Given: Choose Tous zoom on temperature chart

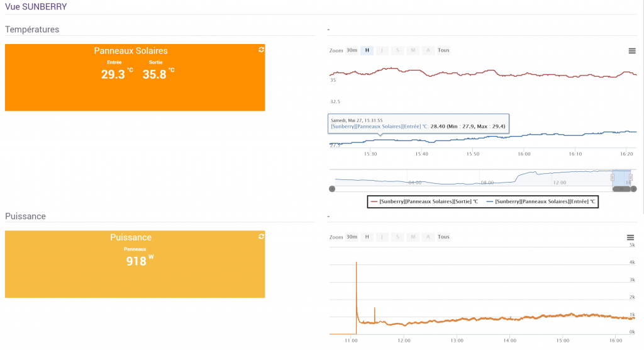Looking at the screenshot, I should click(443, 50).
